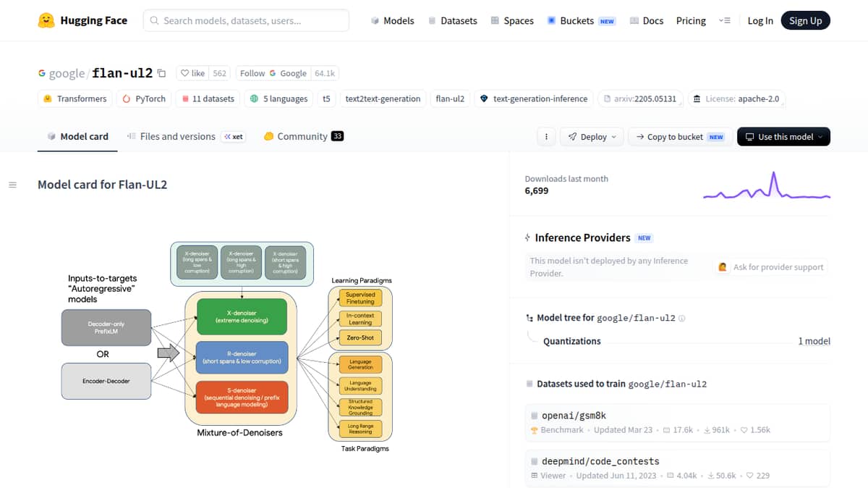Click the info icon beside Model tree

[x=682, y=318]
